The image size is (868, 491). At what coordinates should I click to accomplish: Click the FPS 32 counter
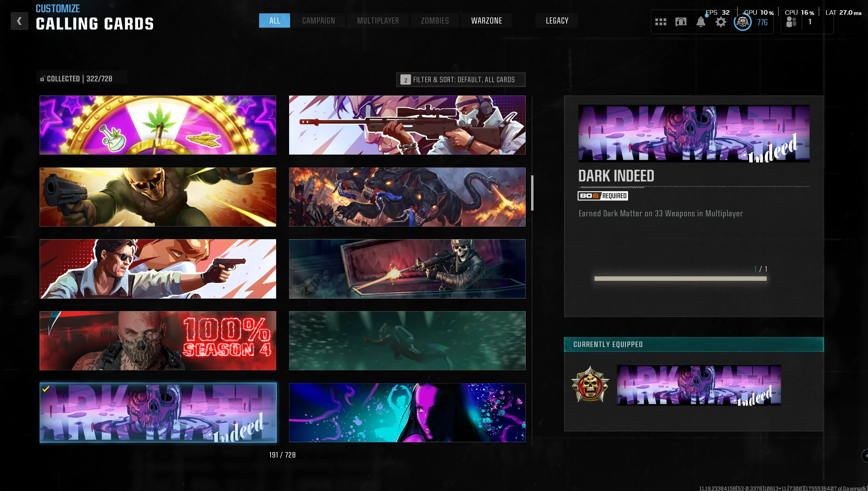click(717, 13)
